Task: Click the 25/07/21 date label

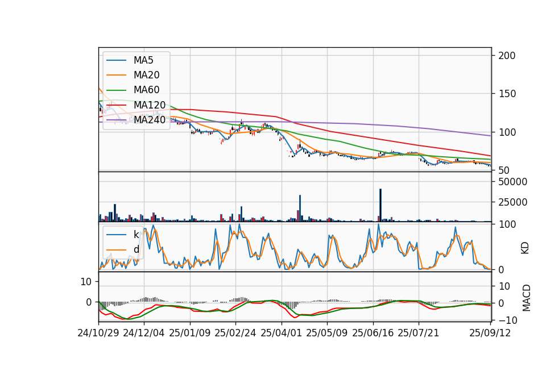Action: coord(419,333)
